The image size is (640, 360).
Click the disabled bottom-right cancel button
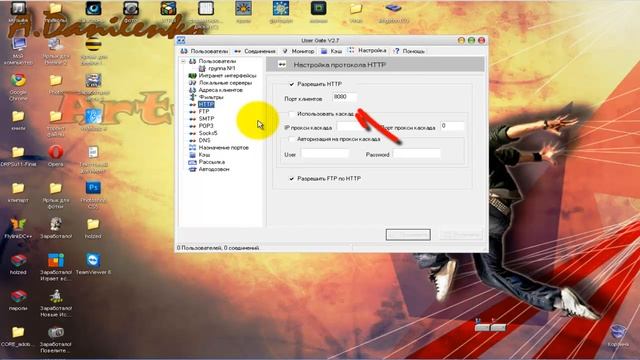click(461, 235)
